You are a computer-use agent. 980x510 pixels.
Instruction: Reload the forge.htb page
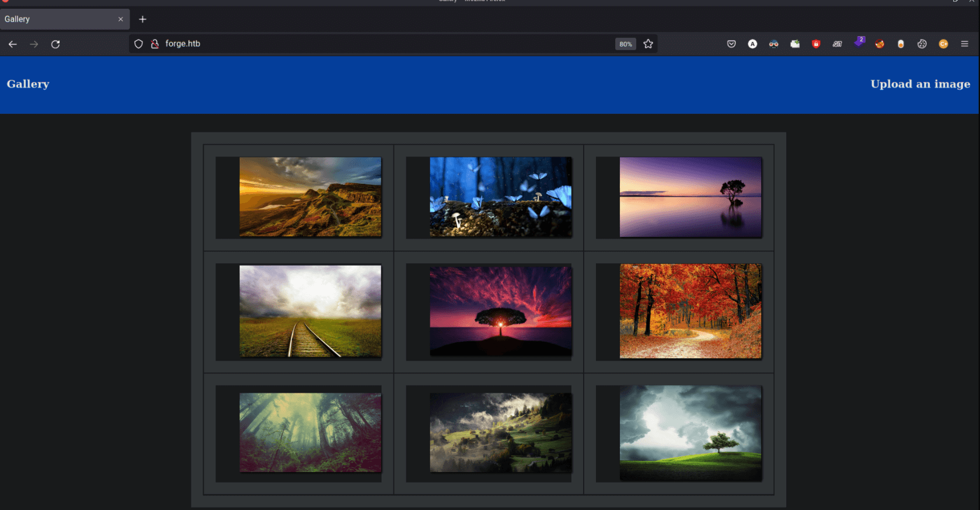[55, 44]
